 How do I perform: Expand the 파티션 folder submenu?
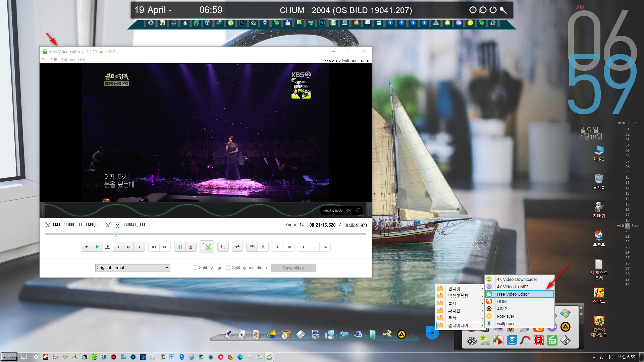tap(460, 311)
